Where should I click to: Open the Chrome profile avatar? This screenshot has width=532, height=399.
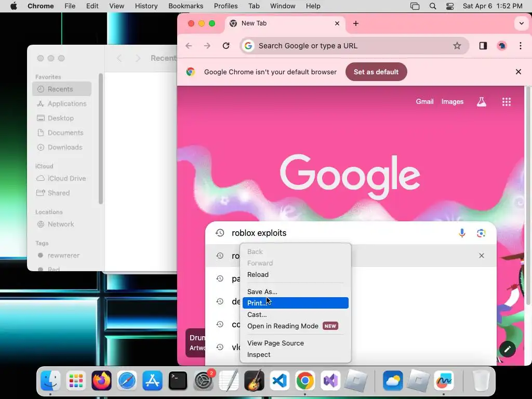pos(502,46)
